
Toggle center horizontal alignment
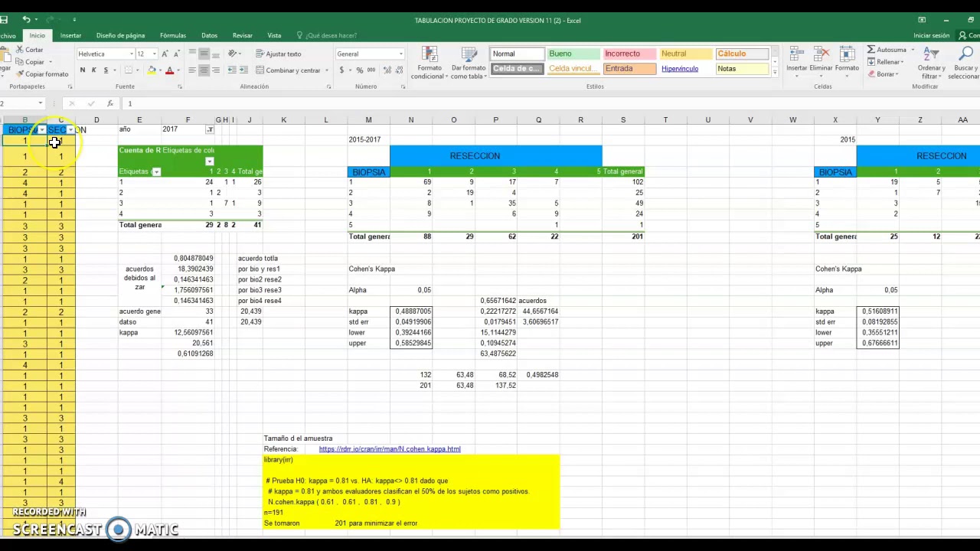[204, 70]
